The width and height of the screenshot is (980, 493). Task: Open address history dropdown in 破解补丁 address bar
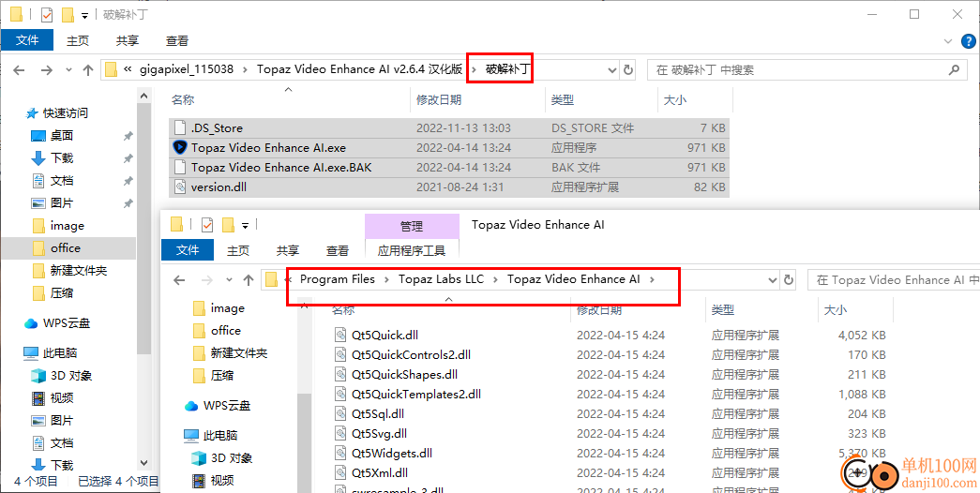pos(611,70)
